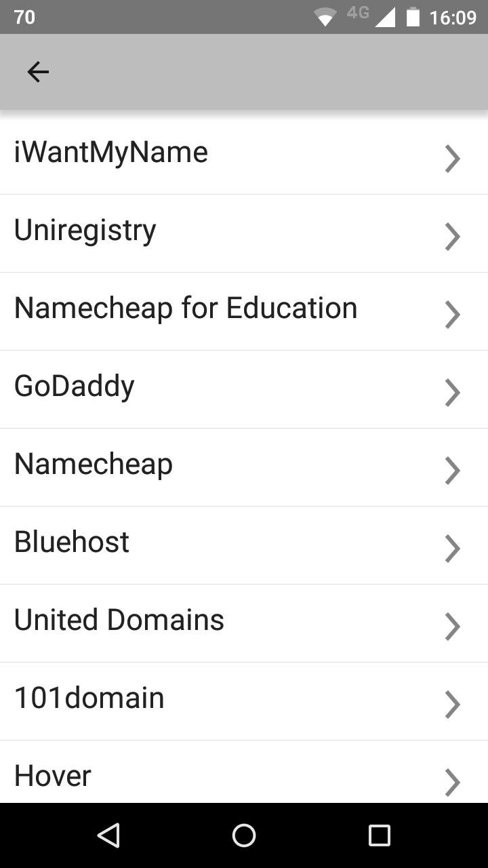
Task: Select the GoDaddy list entry
Action: (x=75, y=387)
